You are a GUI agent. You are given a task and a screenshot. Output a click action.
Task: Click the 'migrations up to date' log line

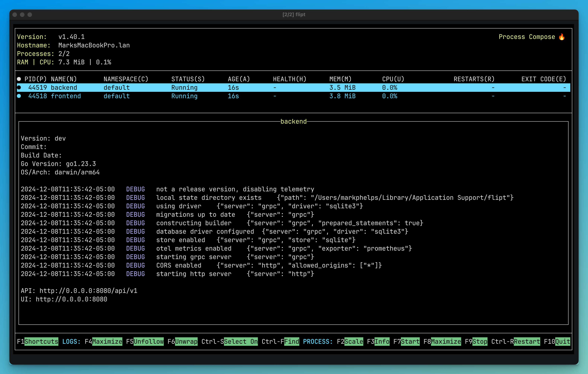(x=168, y=214)
